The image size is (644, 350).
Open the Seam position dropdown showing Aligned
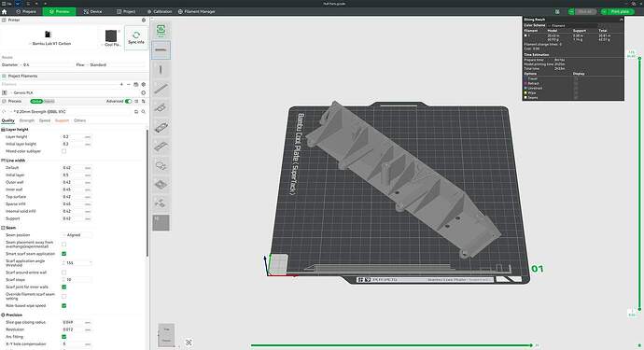coord(77,235)
